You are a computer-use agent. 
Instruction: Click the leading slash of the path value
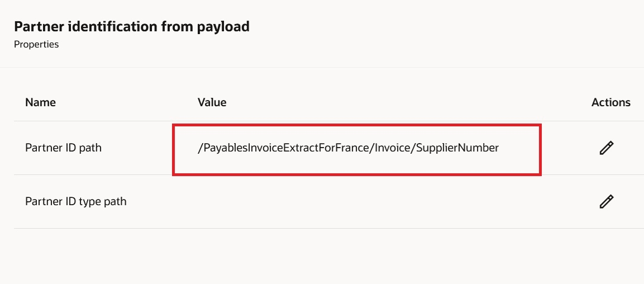pos(201,148)
